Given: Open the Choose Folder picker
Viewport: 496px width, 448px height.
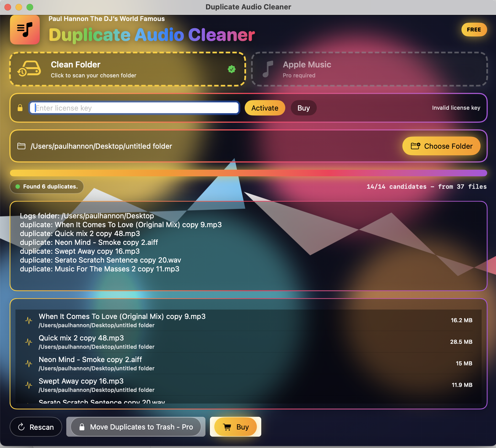Looking at the screenshot, I should (x=441, y=146).
